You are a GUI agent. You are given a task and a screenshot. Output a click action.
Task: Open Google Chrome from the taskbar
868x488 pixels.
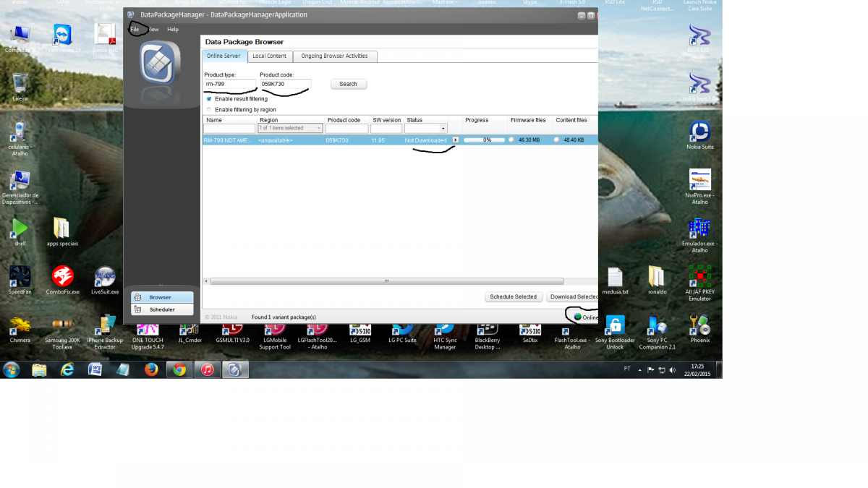coord(179,369)
